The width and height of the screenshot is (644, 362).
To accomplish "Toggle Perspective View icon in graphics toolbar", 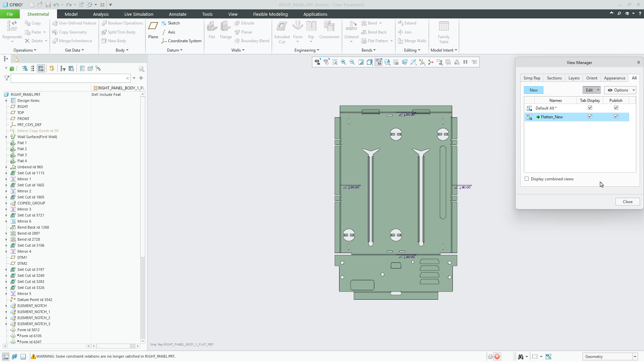I will [x=405, y=62].
